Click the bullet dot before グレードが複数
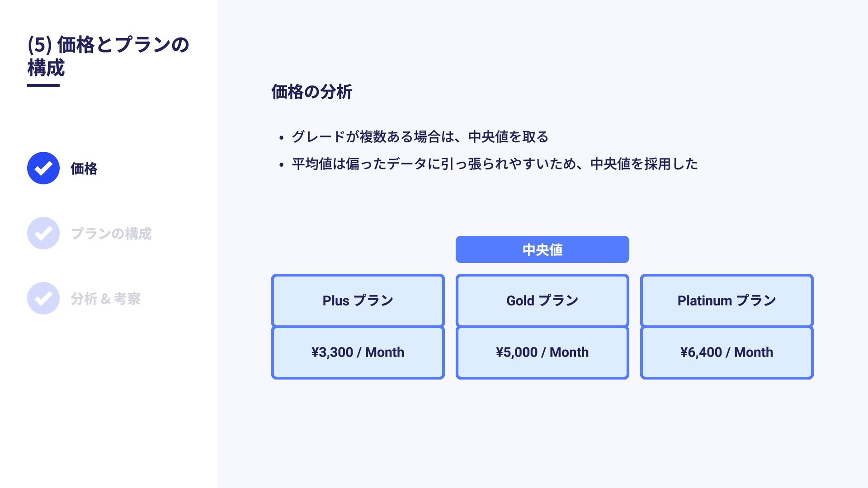Image resolution: width=868 pixels, height=488 pixels. pos(281,138)
